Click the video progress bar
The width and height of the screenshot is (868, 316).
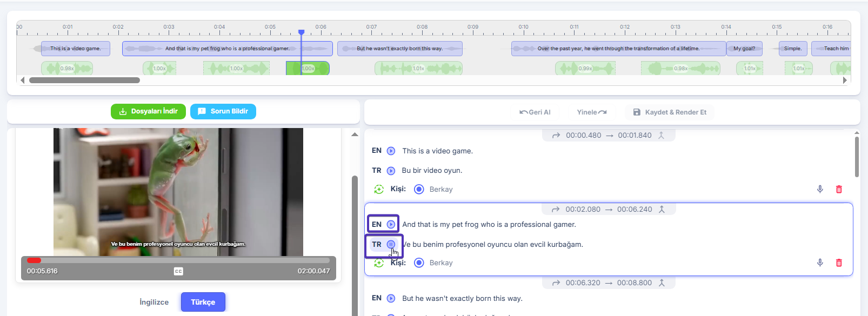[178, 260]
